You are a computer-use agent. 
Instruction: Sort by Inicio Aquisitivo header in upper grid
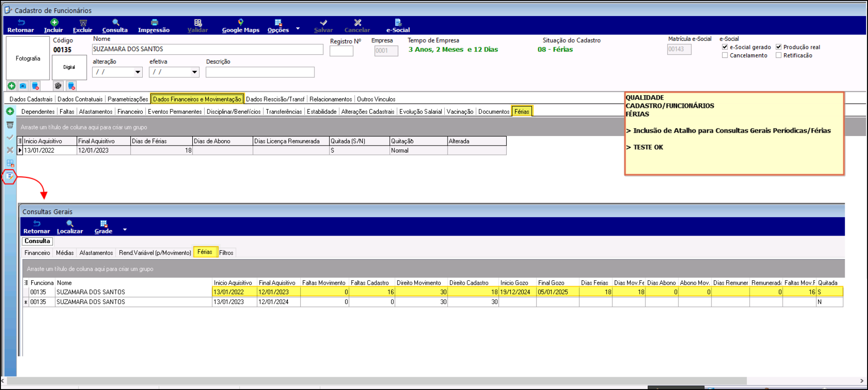(50, 141)
